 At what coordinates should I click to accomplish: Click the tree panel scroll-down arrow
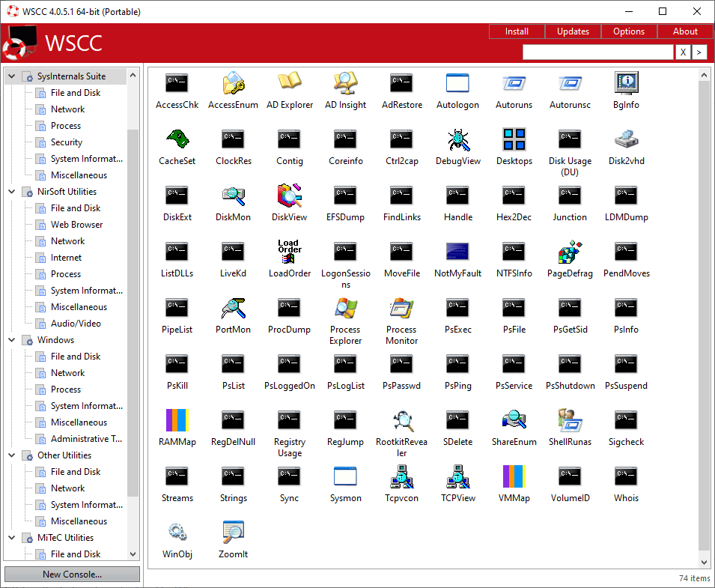tap(133, 554)
